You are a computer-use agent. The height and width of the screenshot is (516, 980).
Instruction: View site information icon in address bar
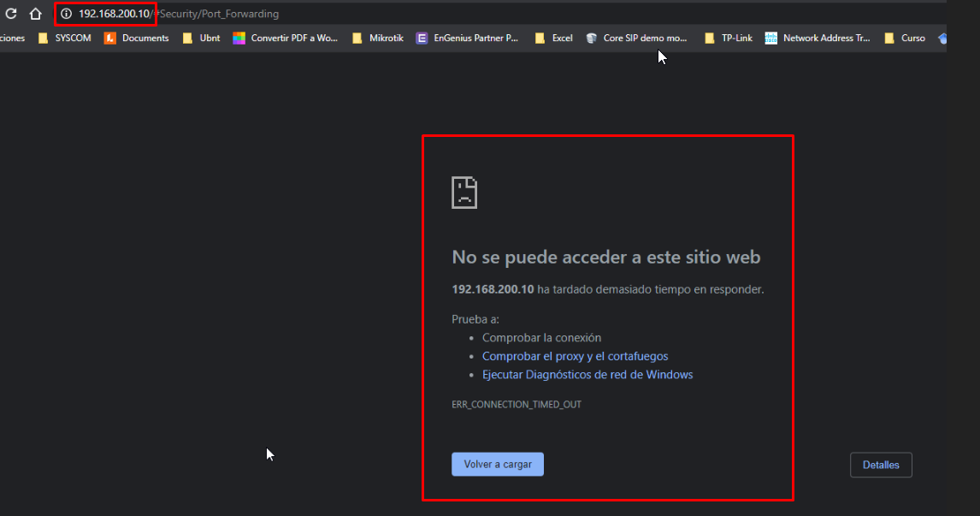(66, 14)
